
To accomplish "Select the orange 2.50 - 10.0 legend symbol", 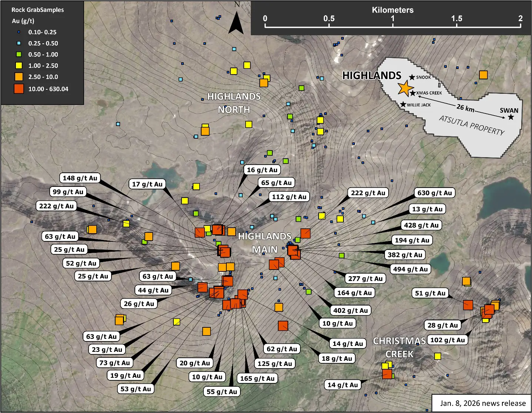I will pos(19,77).
